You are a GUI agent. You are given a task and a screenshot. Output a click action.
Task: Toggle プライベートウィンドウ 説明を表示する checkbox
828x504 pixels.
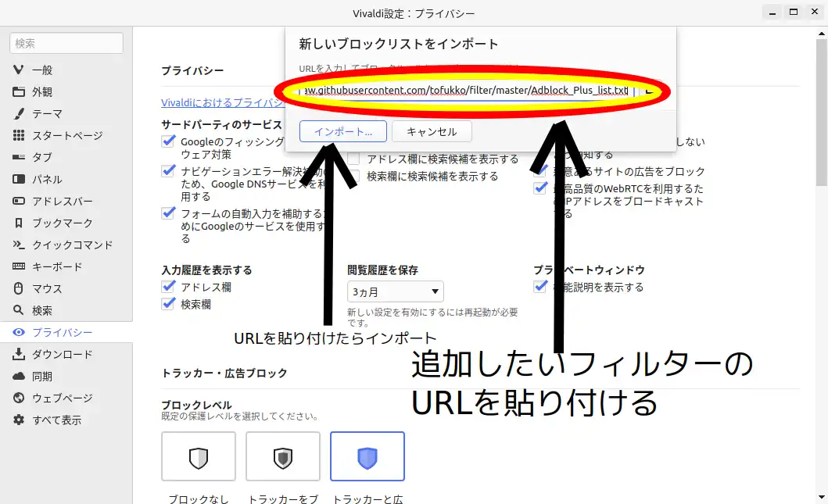tap(540, 287)
